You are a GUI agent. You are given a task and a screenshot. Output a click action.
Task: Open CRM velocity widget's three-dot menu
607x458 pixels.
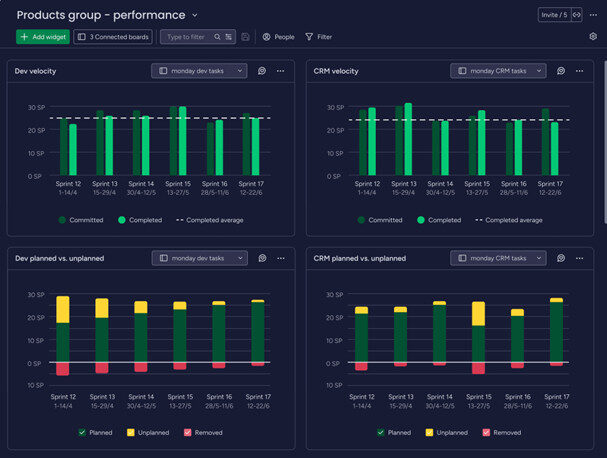point(579,71)
